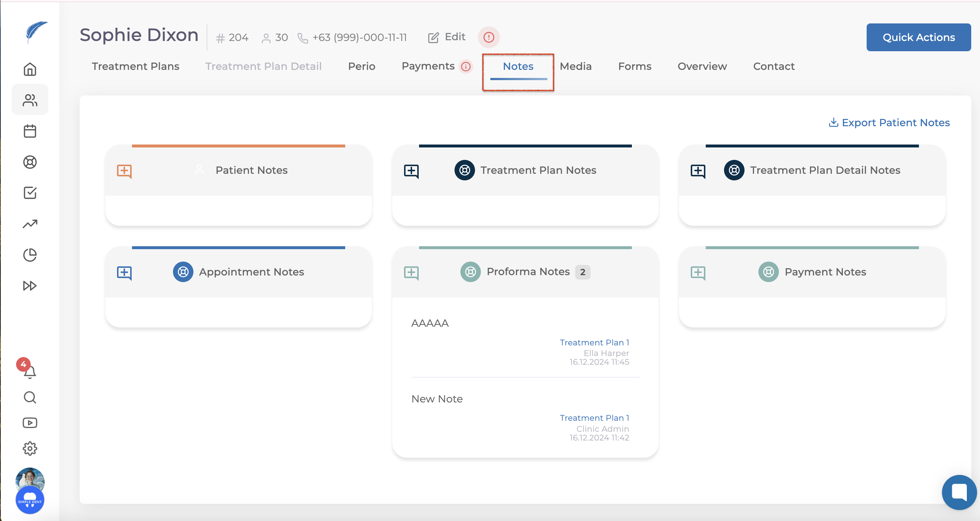Switch to the Media tab
980x521 pixels.
[x=576, y=66]
